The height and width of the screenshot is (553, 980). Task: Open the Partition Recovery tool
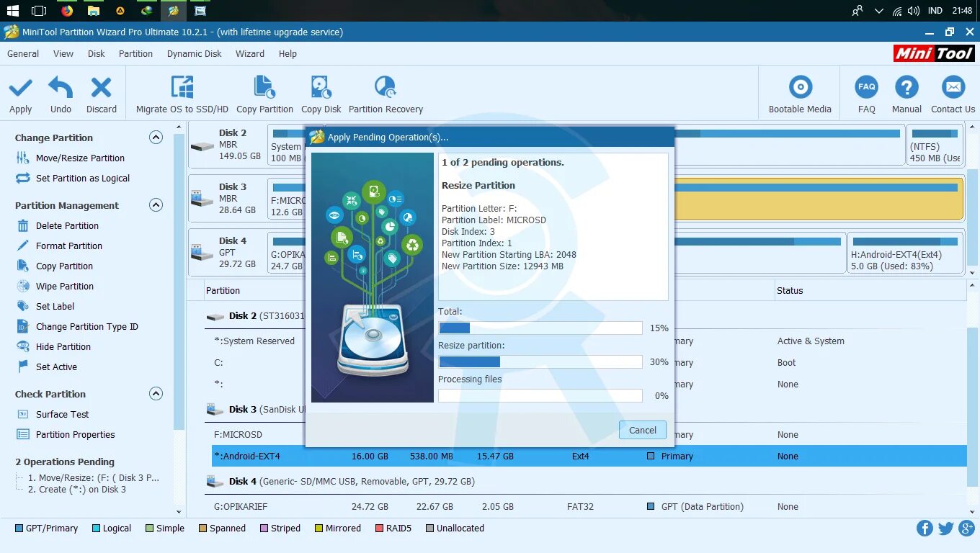[x=386, y=88]
